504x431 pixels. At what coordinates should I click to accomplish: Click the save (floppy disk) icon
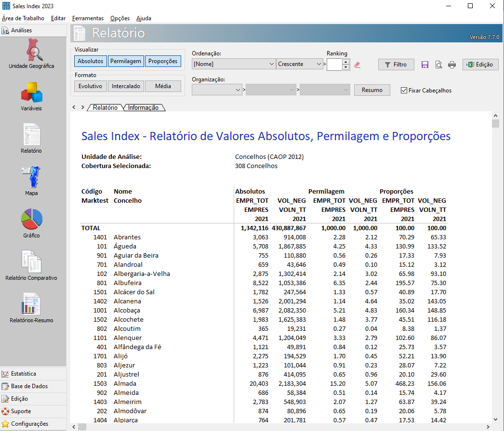pos(425,65)
